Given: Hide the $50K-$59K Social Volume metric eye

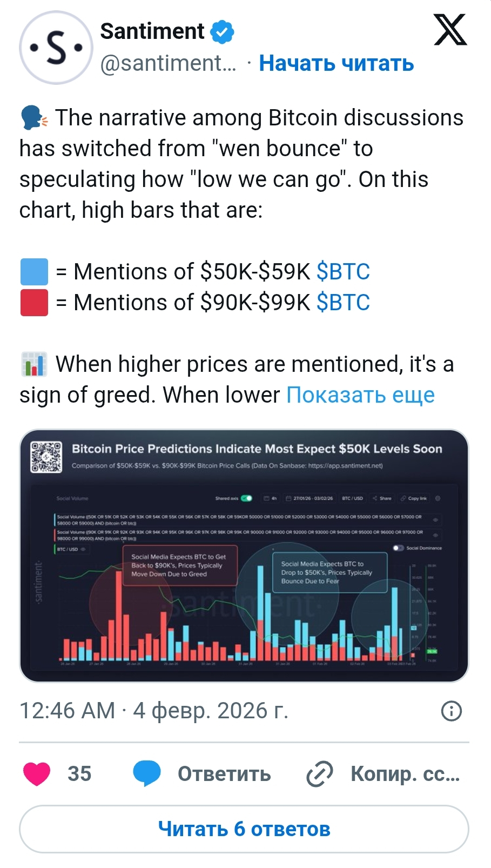Looking at the screenshot, I should (x=435, y=519).
